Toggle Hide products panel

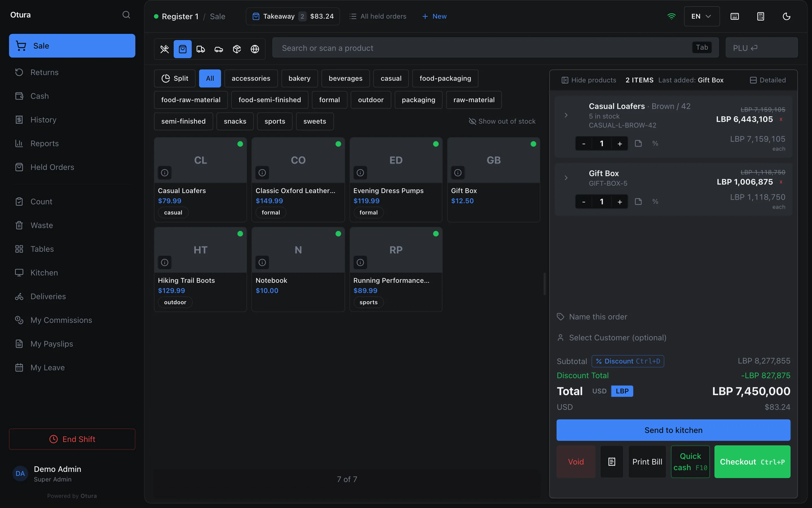589,80
